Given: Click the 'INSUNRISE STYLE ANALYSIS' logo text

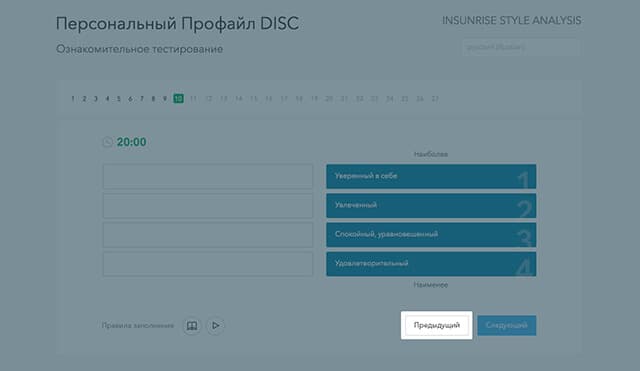Looking at the screenshot, I should (512, 20).
